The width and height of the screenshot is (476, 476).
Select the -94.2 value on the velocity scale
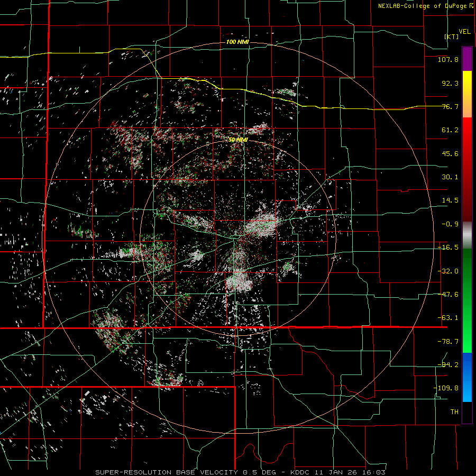click(448, 365)
